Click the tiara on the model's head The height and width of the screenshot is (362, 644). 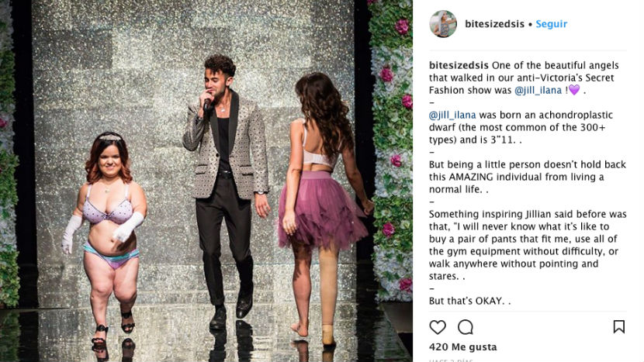click(x=109, y=137)
